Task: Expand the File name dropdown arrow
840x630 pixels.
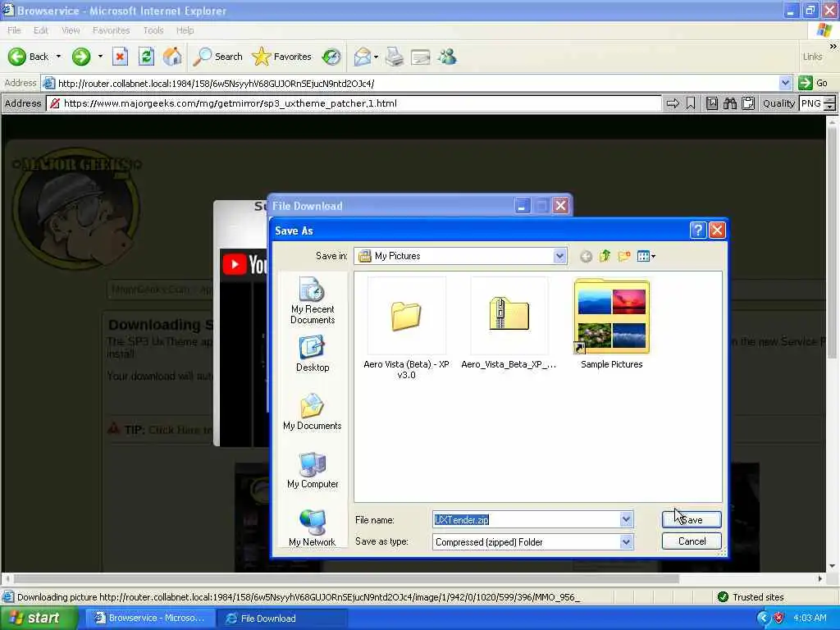Action: (626, 519)
